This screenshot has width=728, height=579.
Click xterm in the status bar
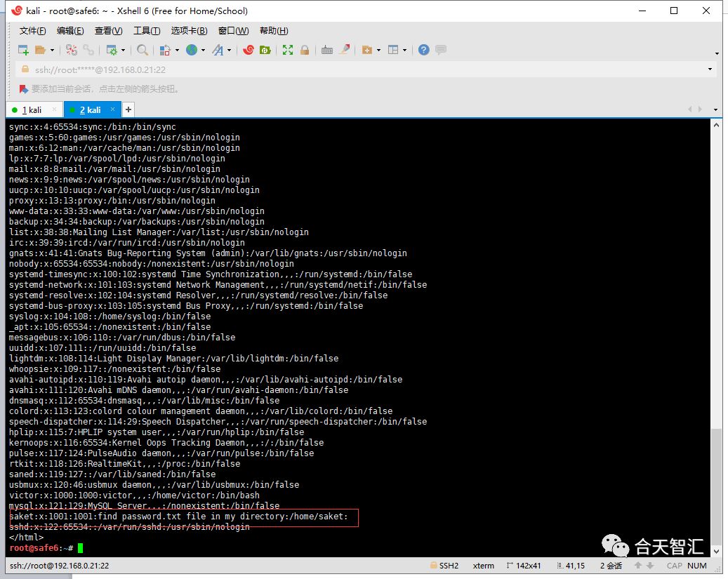coord(483,566)
